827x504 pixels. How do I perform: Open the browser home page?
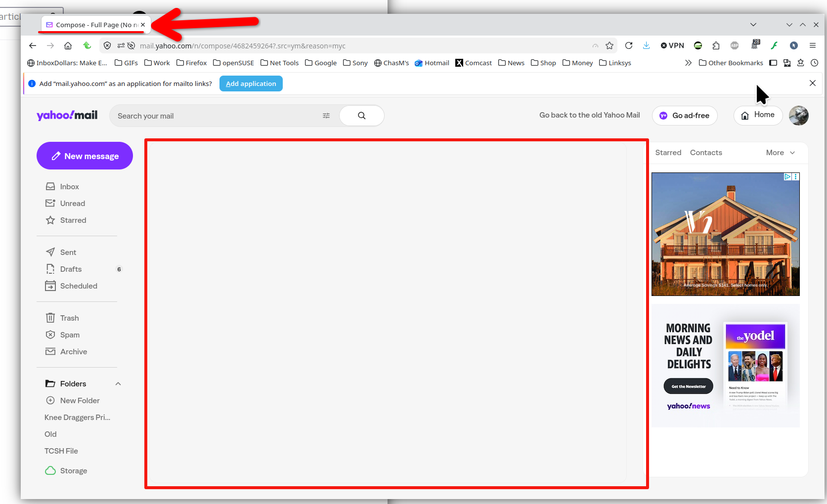68,45
